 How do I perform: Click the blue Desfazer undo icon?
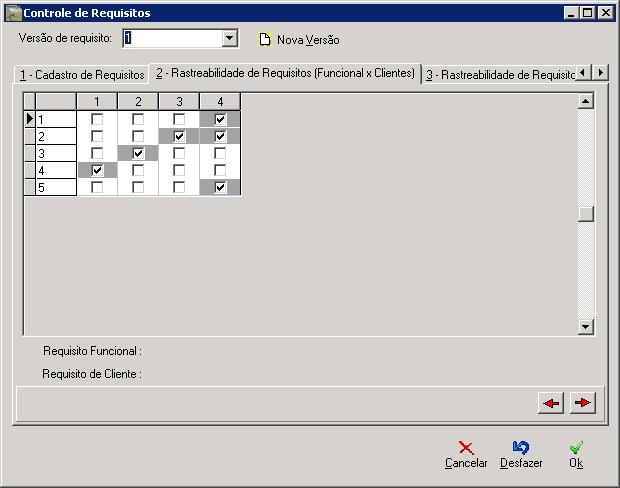[x=521, y=448]
